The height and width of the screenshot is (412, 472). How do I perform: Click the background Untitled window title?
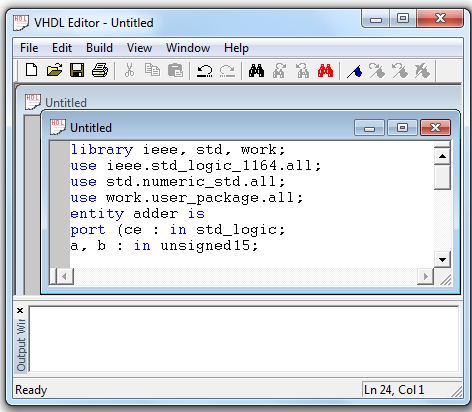pos(66,103)
